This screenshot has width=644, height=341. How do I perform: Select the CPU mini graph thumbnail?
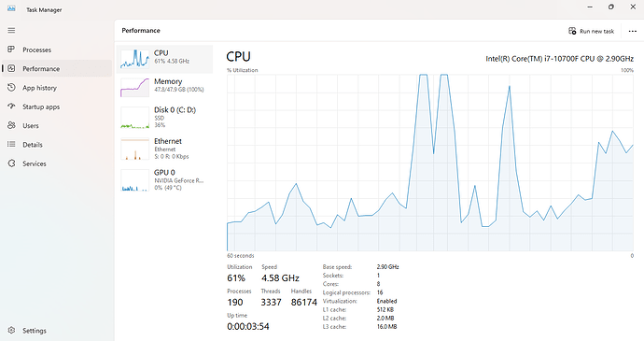click(134, 59)
